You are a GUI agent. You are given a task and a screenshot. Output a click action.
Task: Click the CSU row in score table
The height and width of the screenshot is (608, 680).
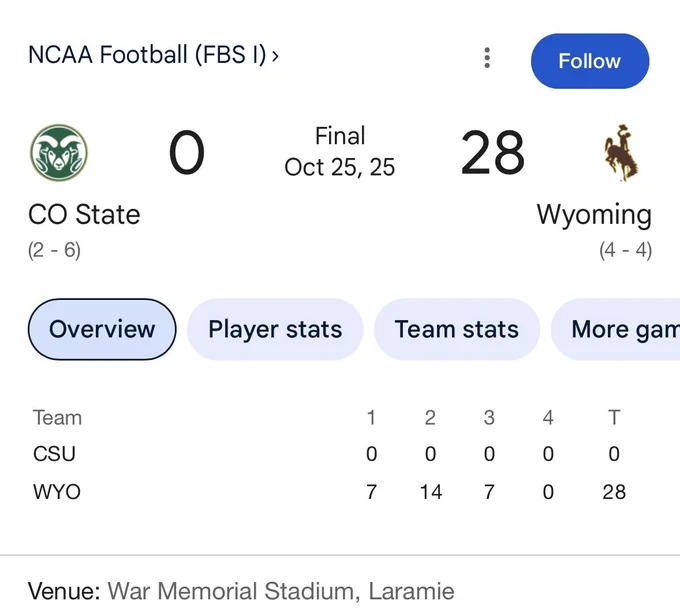330,454
